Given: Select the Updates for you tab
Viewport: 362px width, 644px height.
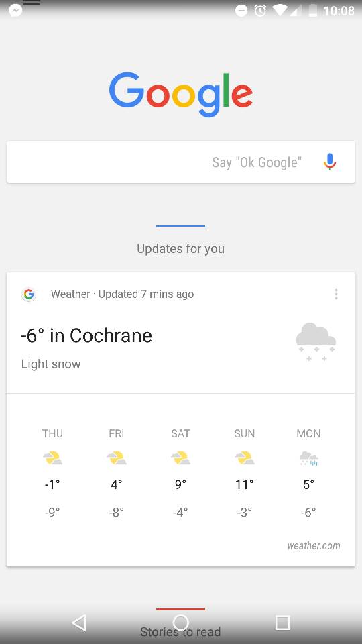Looking at the screenshot, I should [180, 248].
